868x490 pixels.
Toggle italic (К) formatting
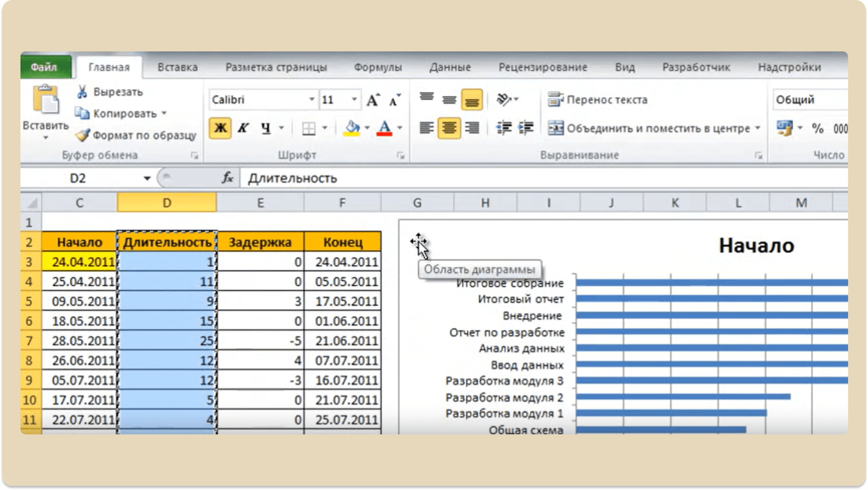click(243, 128)
